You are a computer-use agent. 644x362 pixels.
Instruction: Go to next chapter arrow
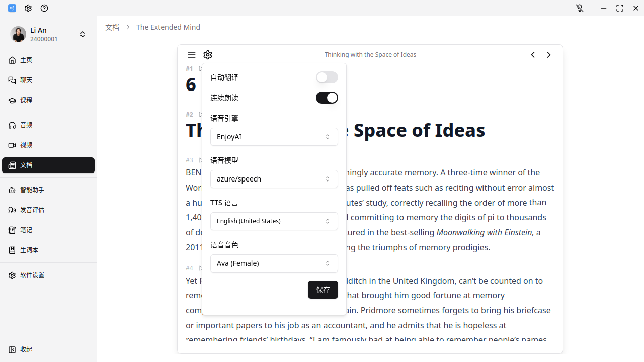549,55
